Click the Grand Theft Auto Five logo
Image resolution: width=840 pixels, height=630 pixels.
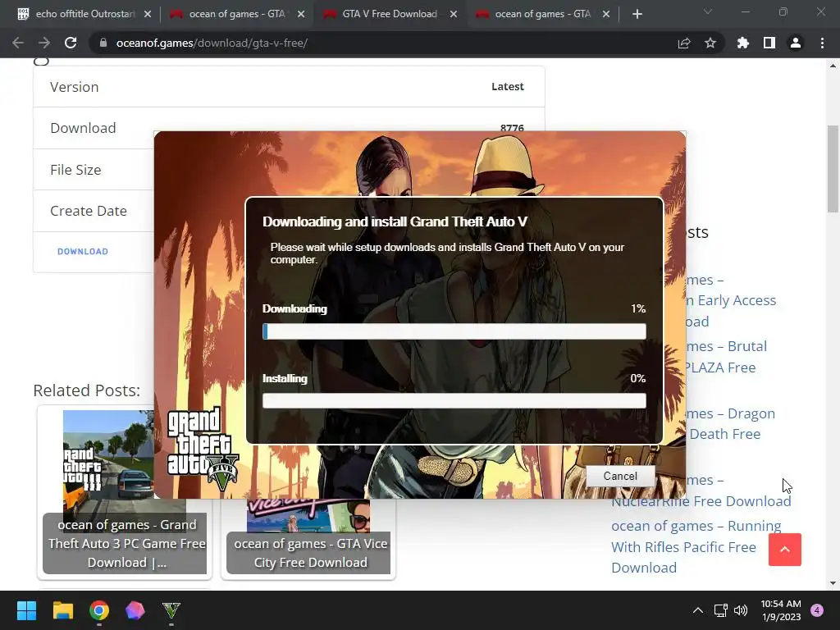point(203,450)
